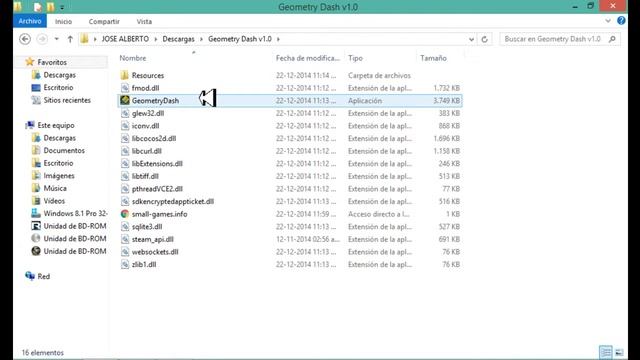640x360 pixels.
Task: Select the zlib1.dll file
Action: [x=144, y=264]
